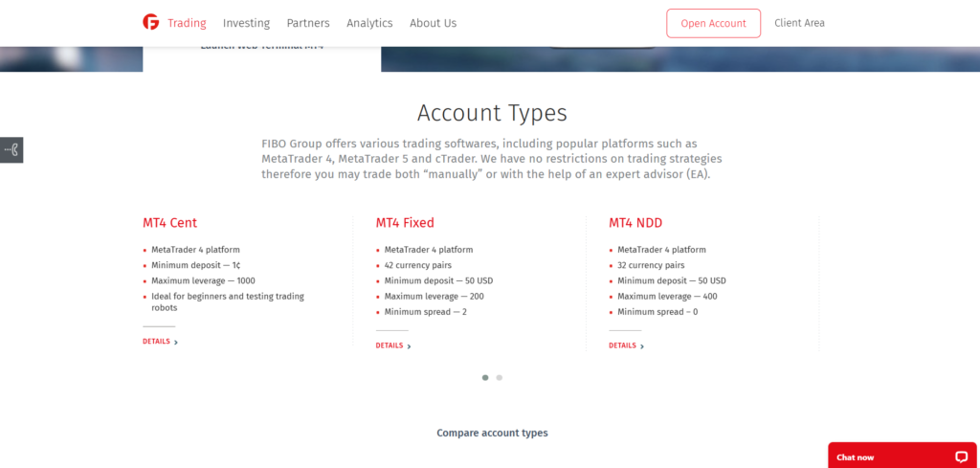The height and width of the screenshot is (468, 980).
Task: Select the first carousel page dot
Action: [x=485, y=378]
